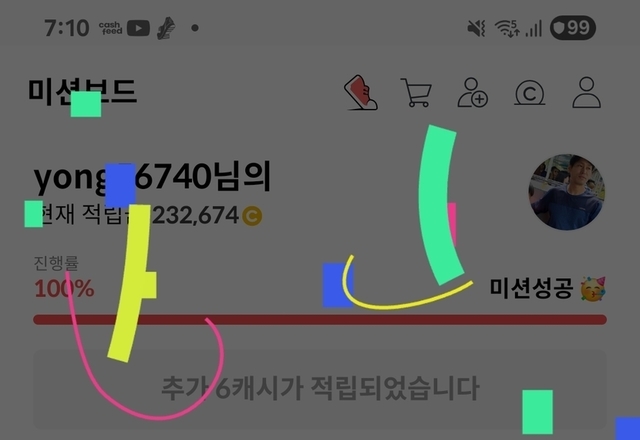Viewport: 640px width, 440px height.
Task: Tap the Wi-Fi status icon
Action: point(507,29)
